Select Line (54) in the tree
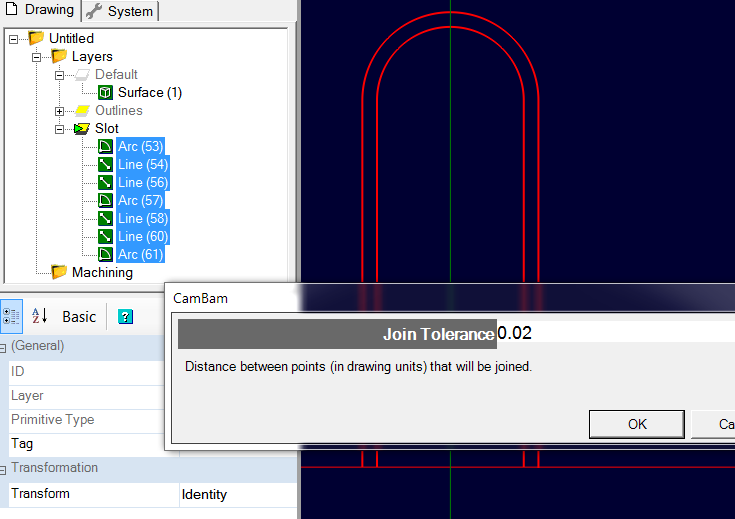The image size is (735, 519). click(x=142, y=164)
